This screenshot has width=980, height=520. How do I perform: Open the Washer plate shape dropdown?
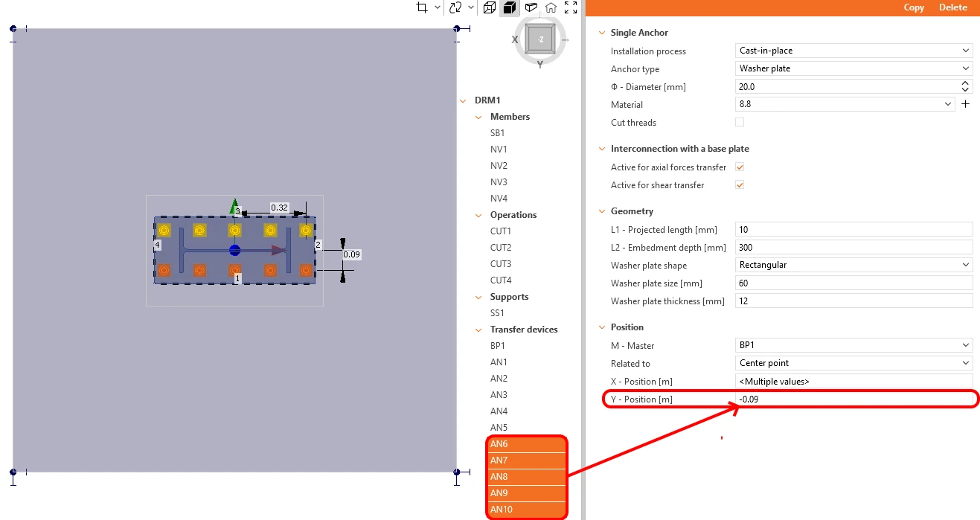tap(854, 265)
